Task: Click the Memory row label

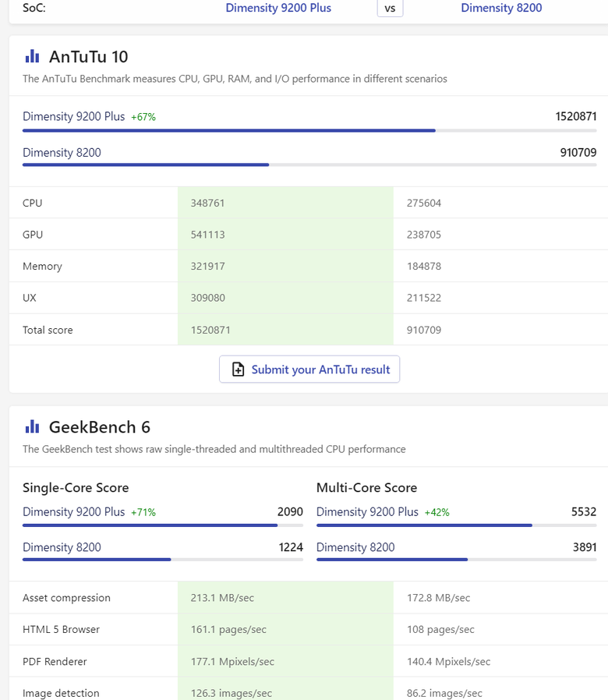Action: pyautogui.click(x=42, y=267)
